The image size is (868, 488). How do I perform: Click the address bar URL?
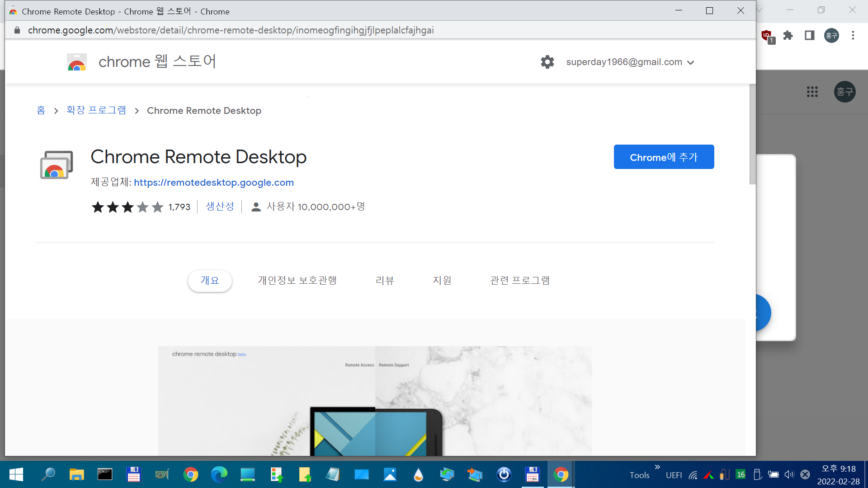point(231,30)
